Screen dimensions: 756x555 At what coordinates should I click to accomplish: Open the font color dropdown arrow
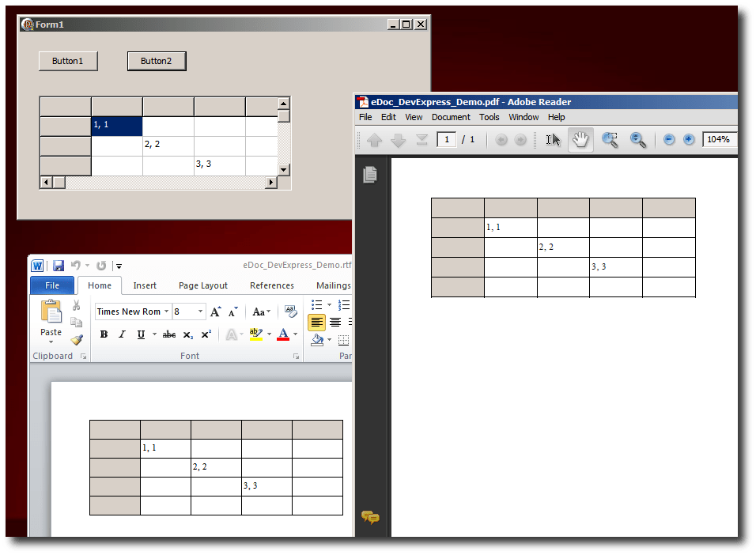pos(294,334)
